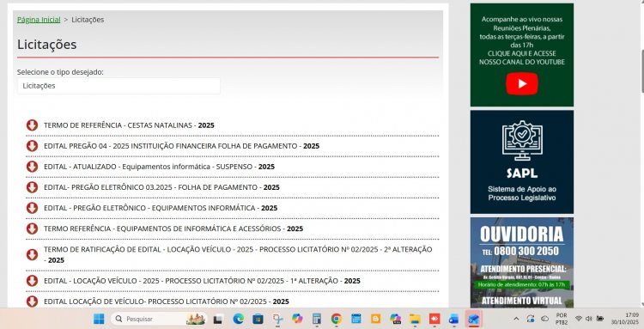Click the highlighted active app in taskbar

473,319
